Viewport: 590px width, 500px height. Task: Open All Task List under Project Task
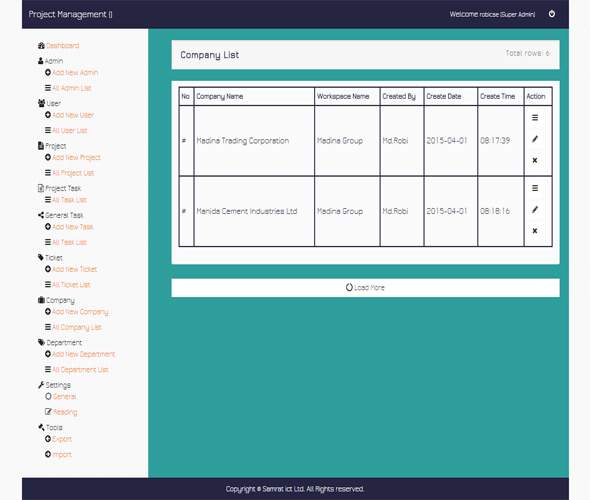tap(69, 200)
